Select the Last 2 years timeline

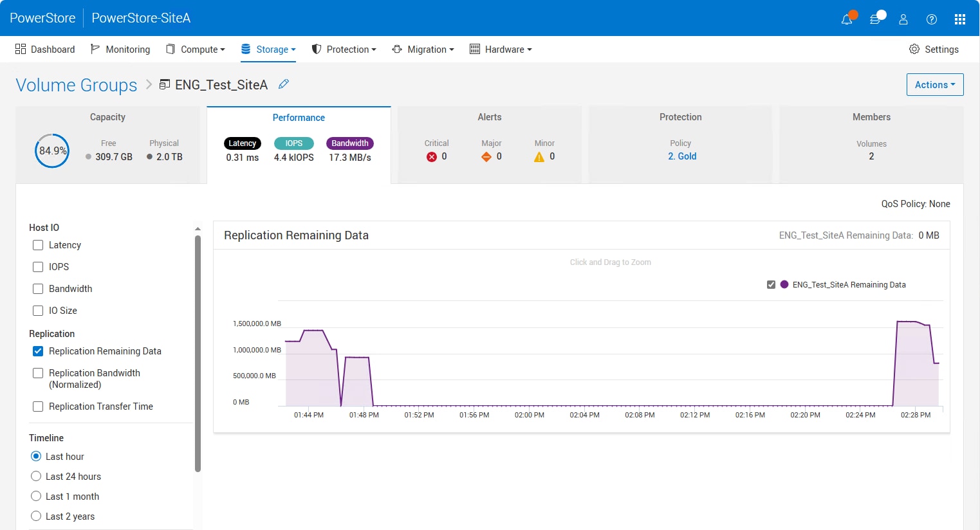(36, 516)
